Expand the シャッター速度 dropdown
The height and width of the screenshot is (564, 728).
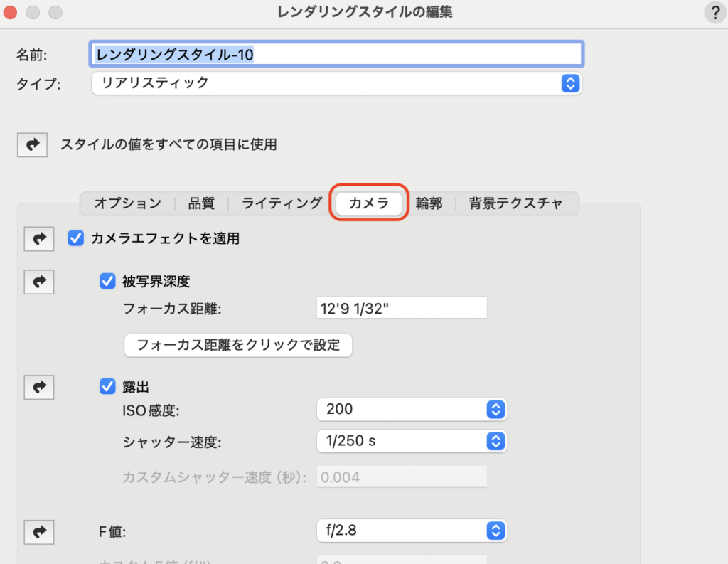pos(411,441)
